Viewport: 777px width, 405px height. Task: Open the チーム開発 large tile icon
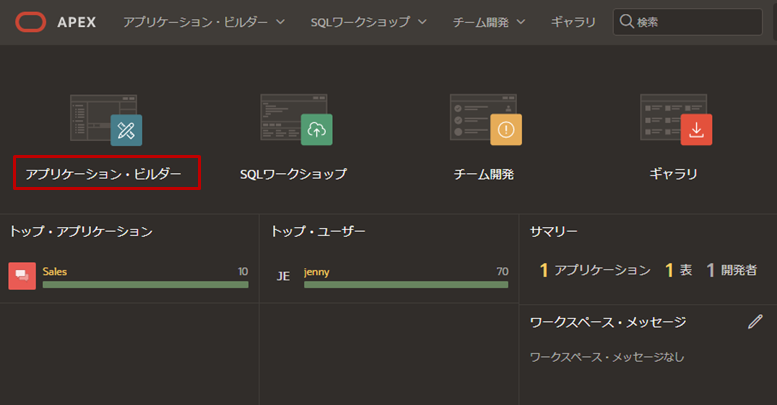coord(486,119)
